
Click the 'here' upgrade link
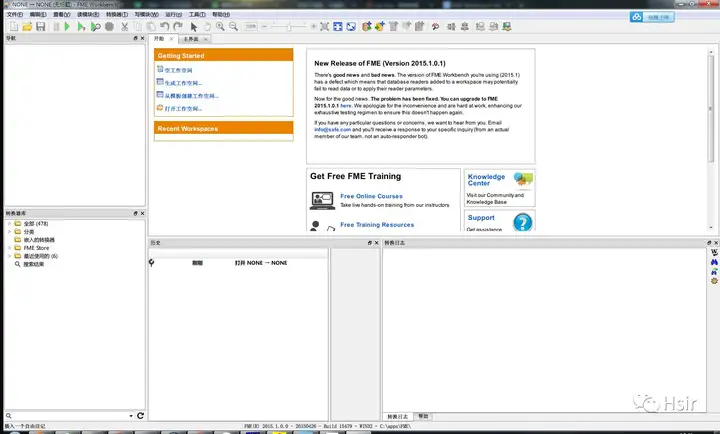tap(346, 106)
